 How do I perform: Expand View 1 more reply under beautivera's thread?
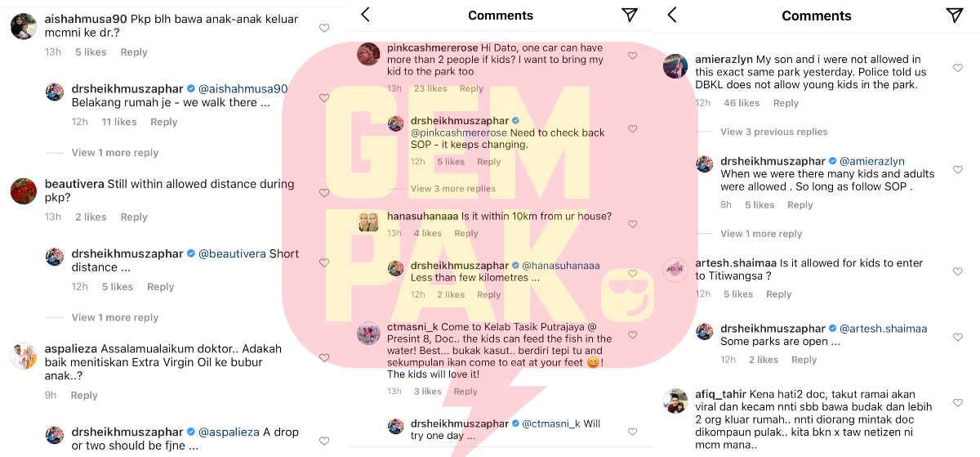(x=114, y=317)
